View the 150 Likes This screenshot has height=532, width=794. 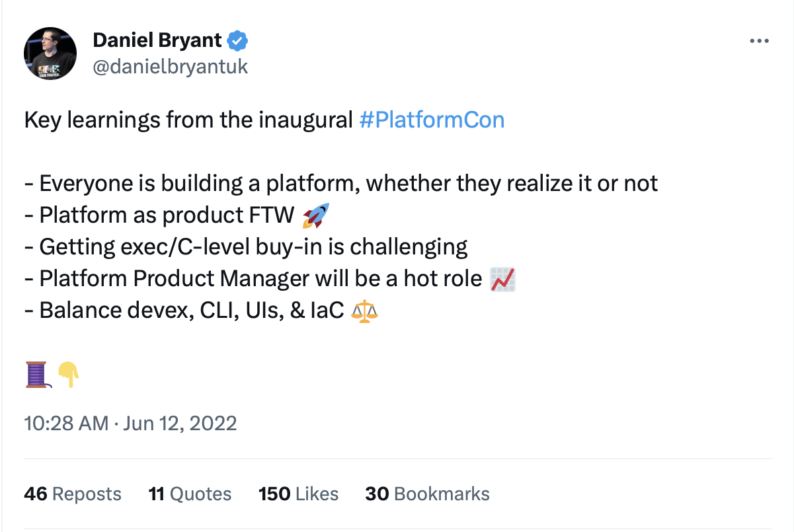298,493
